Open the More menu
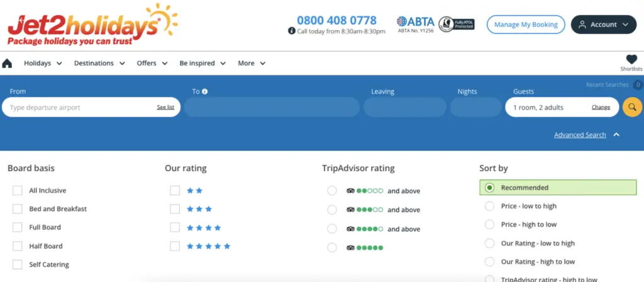644x282 pixels. [x=252, y=64]
